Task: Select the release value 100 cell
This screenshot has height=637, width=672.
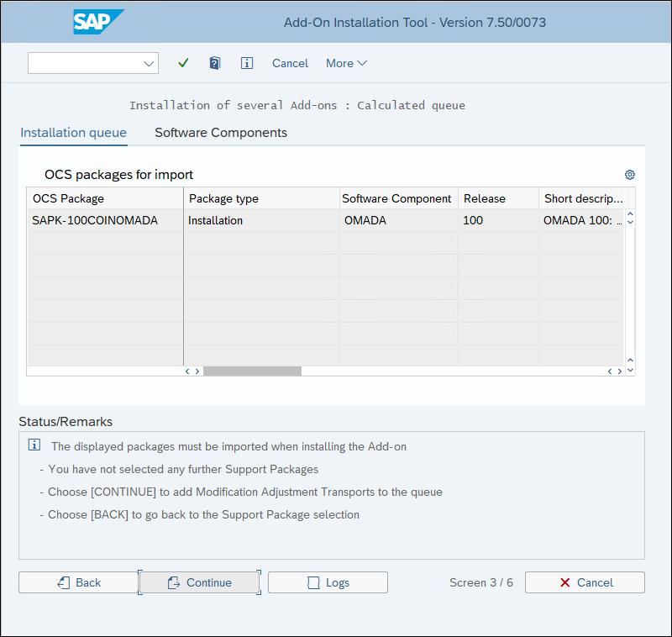Action: tap(498, 220)
